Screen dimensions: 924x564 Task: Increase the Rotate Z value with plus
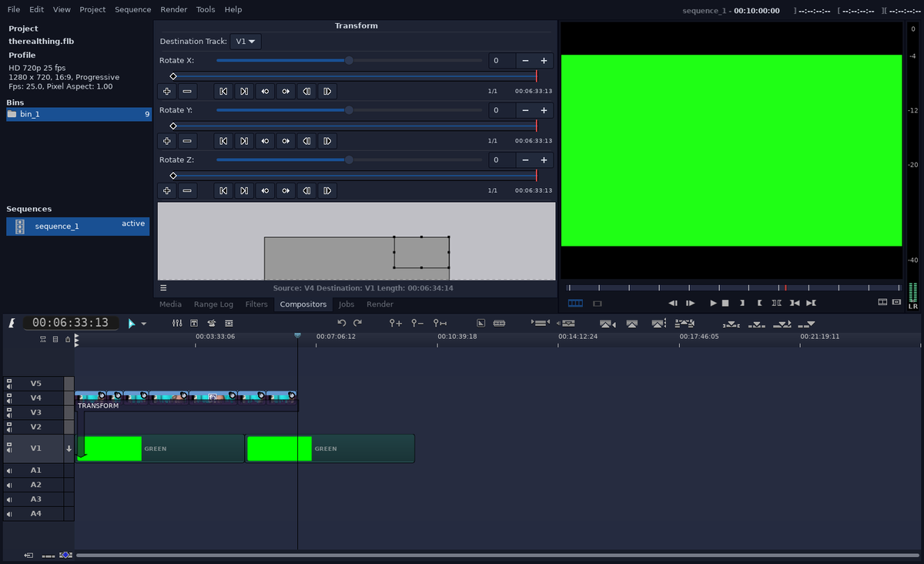pyautogui.click(x=544, y=159)
